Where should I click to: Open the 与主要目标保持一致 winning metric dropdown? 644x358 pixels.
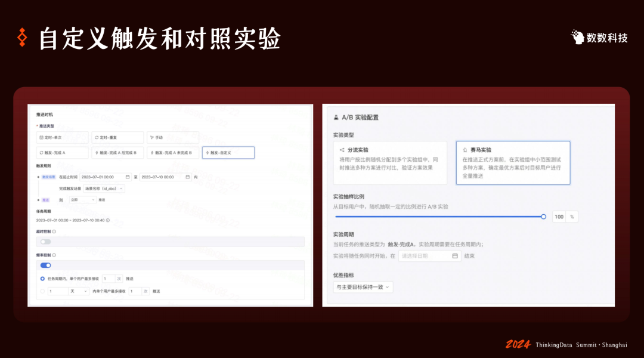[x=363, y=287]
